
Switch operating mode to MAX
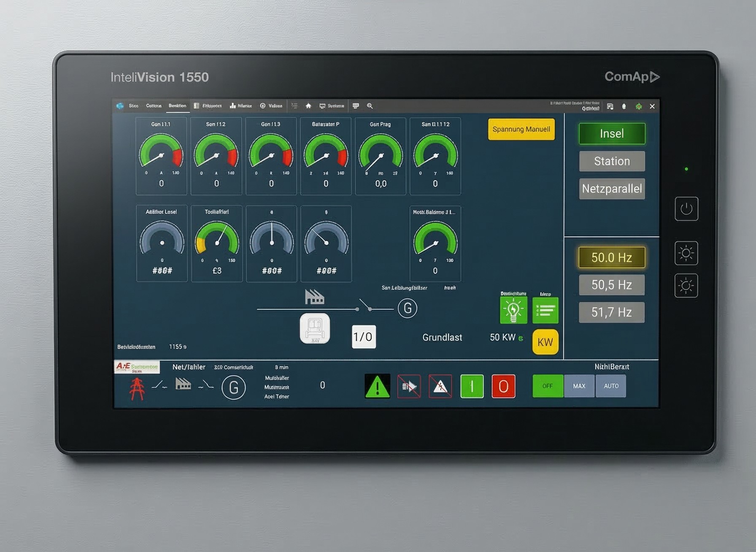(579, 386)
